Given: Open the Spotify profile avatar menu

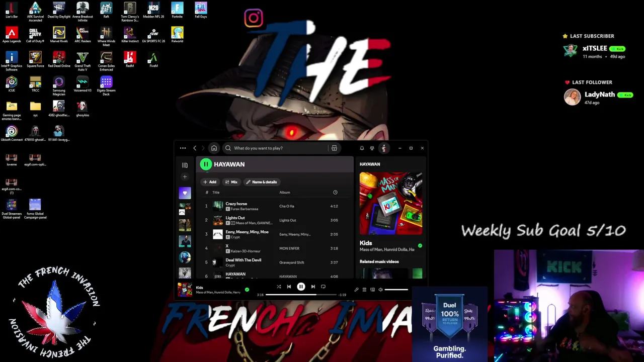Looking at the screenshot, I should click(x=384, y=148).
